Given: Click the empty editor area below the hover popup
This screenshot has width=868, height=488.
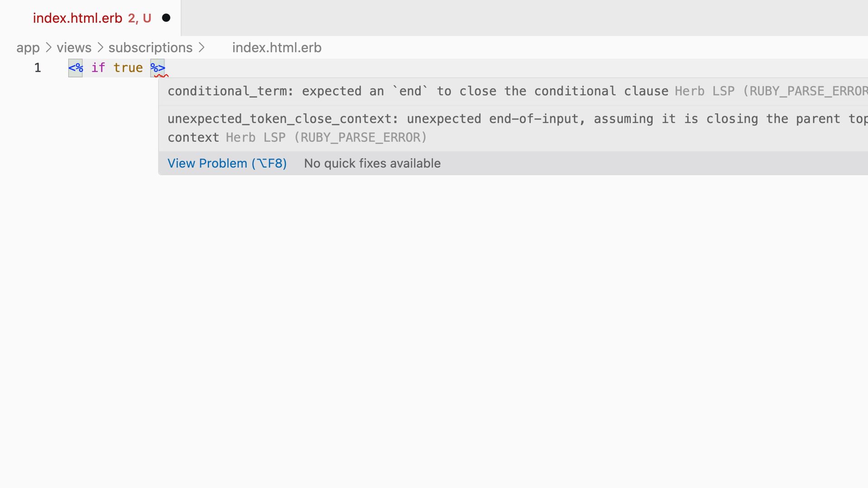Looking at the screenshot, I should coord(434,316).
